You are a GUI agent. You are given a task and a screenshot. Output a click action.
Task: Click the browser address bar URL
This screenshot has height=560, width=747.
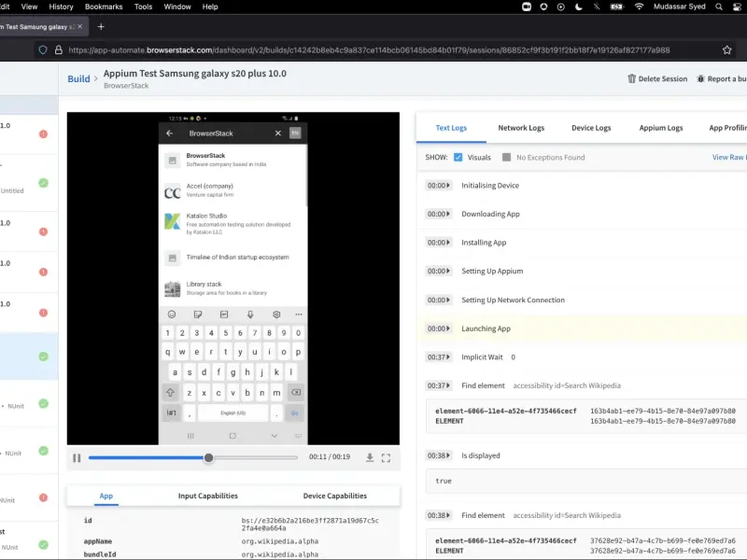tap(369, 50)
